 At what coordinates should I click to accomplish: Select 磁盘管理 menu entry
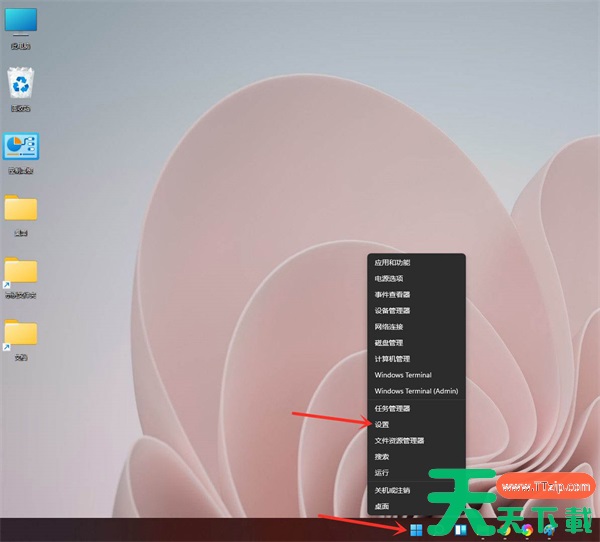[x=416, y=343]
